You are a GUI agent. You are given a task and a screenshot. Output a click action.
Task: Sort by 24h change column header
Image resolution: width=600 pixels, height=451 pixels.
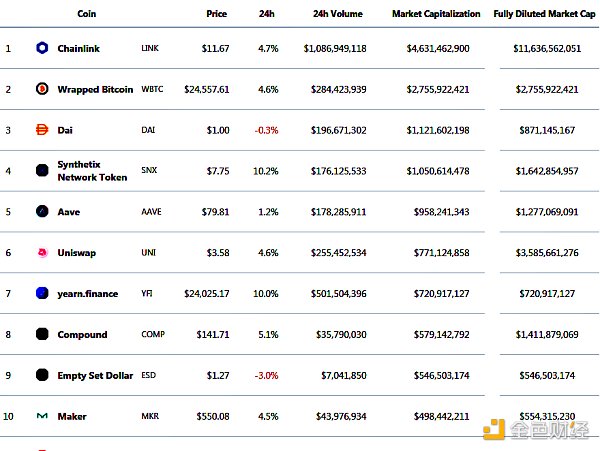267,14
